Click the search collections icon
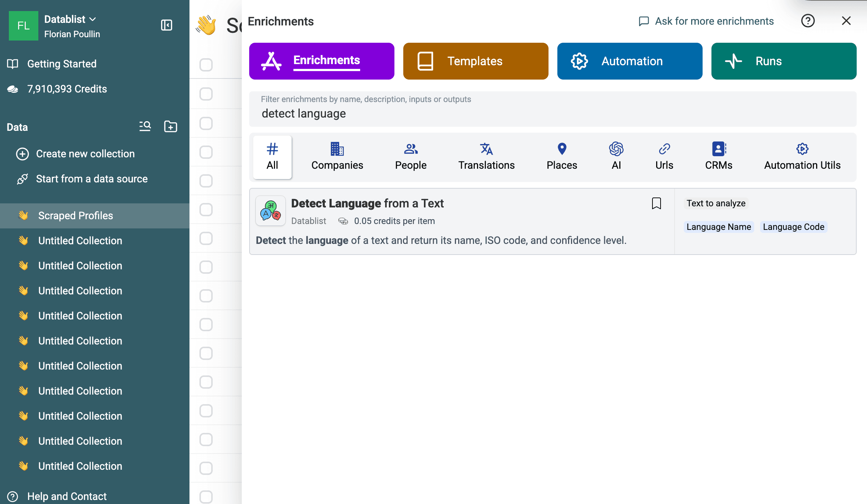Image resolution: width=867 pixels, height=504 pixels. 145,126
